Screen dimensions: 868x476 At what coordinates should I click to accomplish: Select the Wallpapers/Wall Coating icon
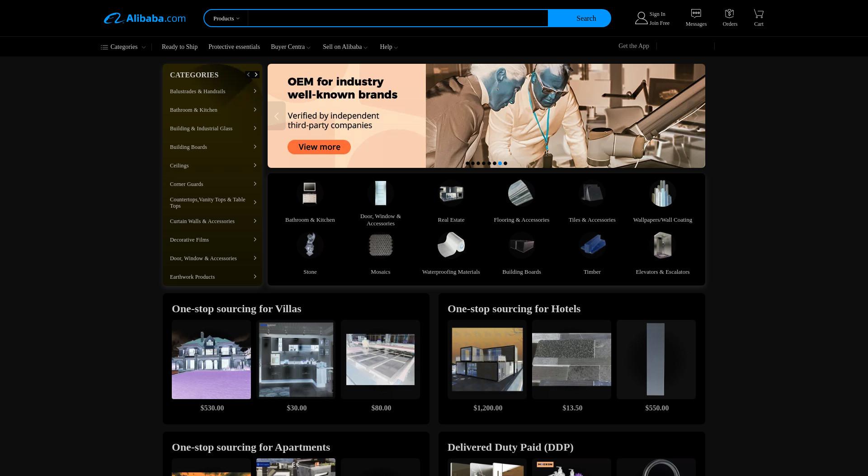662,193
